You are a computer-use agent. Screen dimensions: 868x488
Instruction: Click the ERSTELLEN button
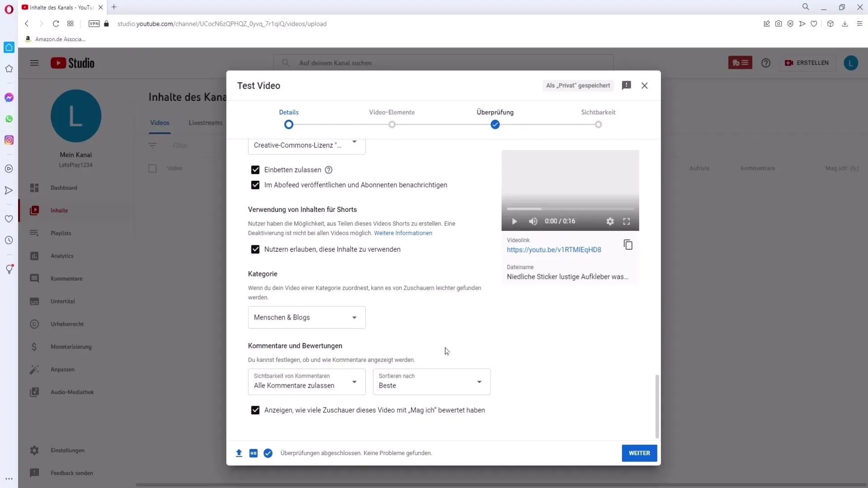tap(807, 63)
